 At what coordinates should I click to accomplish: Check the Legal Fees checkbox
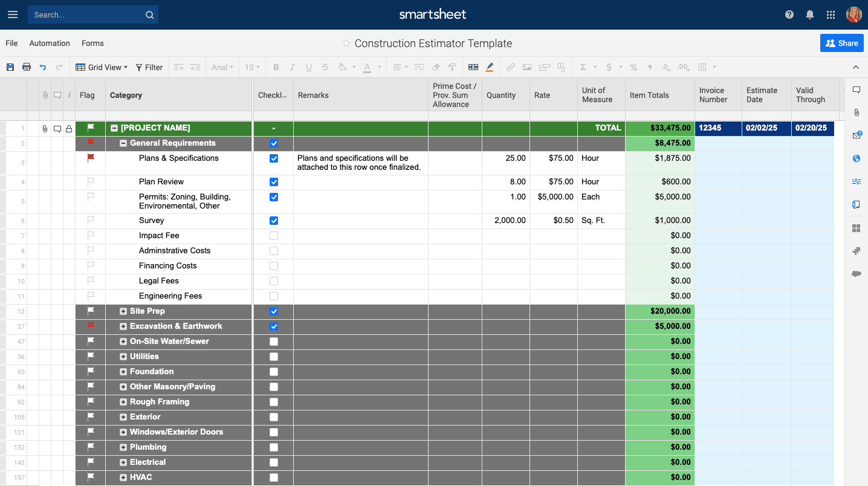(274, 281)
